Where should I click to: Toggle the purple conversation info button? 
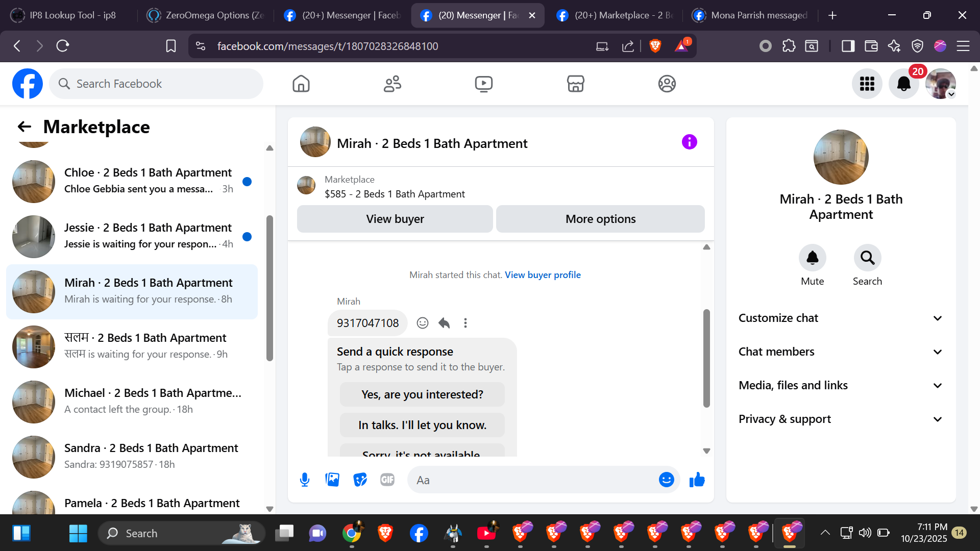(x=689, y=142)
